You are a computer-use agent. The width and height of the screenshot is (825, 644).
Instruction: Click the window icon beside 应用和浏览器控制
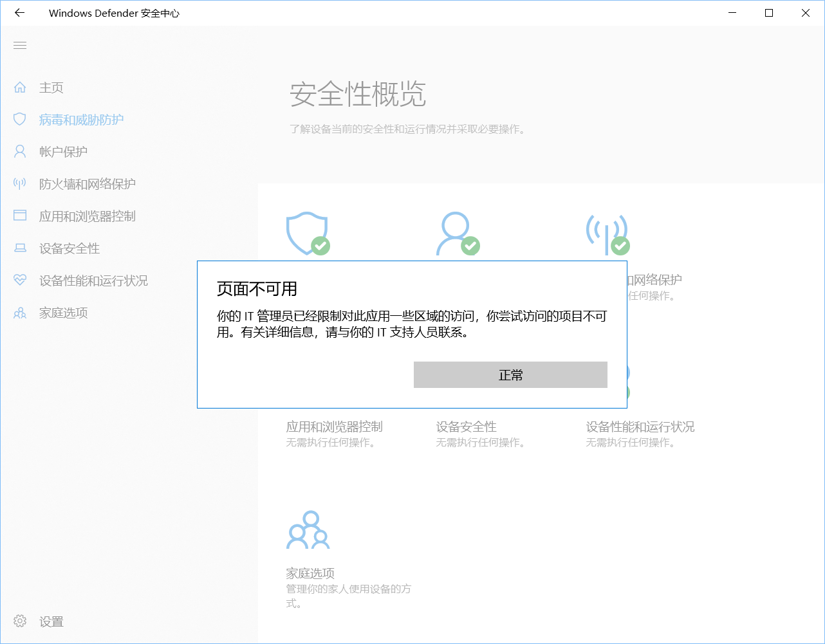[20, 216]
